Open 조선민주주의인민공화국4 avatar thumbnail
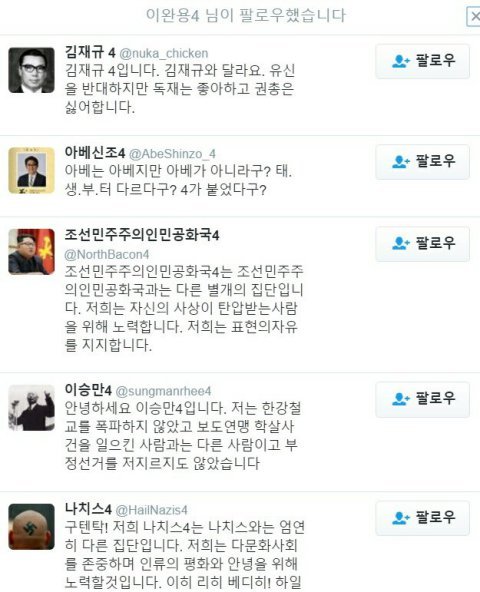The height and width of the screenshot is (592, 480). pyautogui.click(x=31, y=251)
